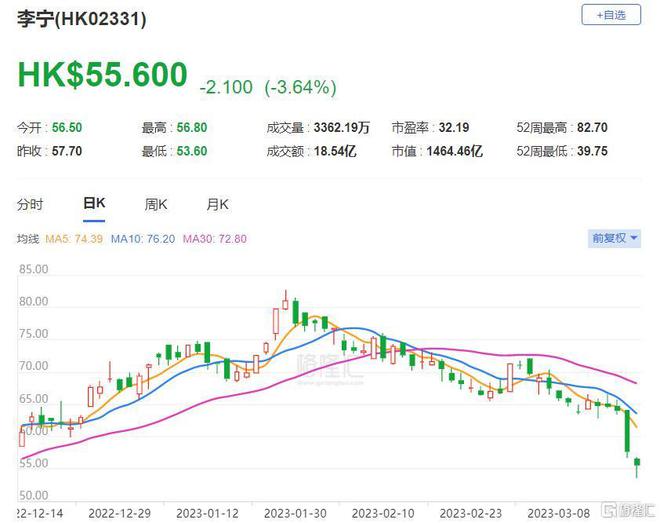The width and height of the screenshot is (660, 523).
Task: Click the HK$55.600 current price
Action: tap(102, 76)
